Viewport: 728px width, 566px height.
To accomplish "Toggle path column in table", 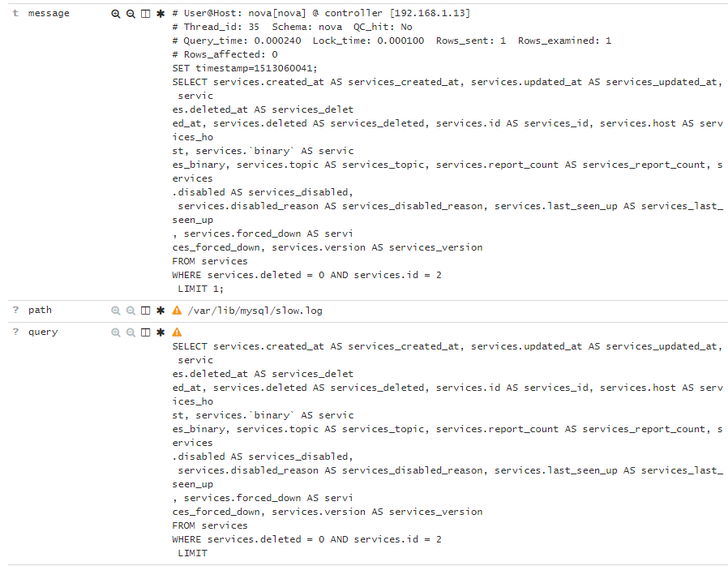I will (x=145, y=311).
